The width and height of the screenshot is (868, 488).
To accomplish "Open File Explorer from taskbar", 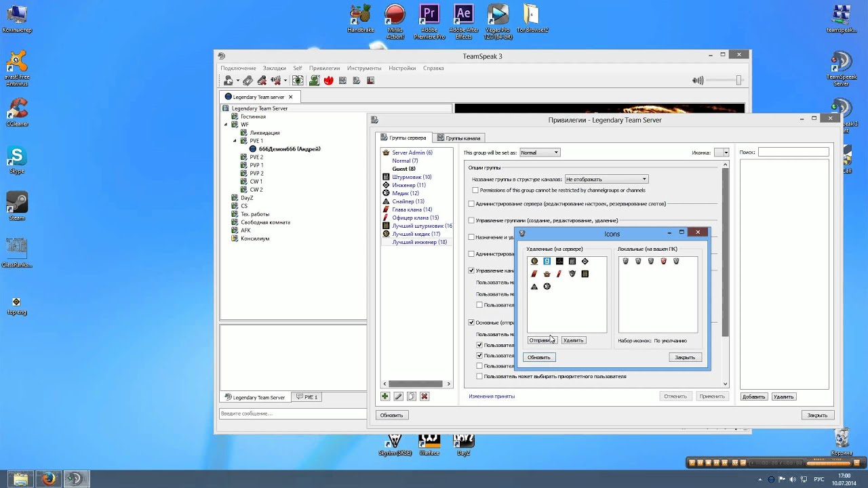I will pyautogui.click(x=20, y=479).
